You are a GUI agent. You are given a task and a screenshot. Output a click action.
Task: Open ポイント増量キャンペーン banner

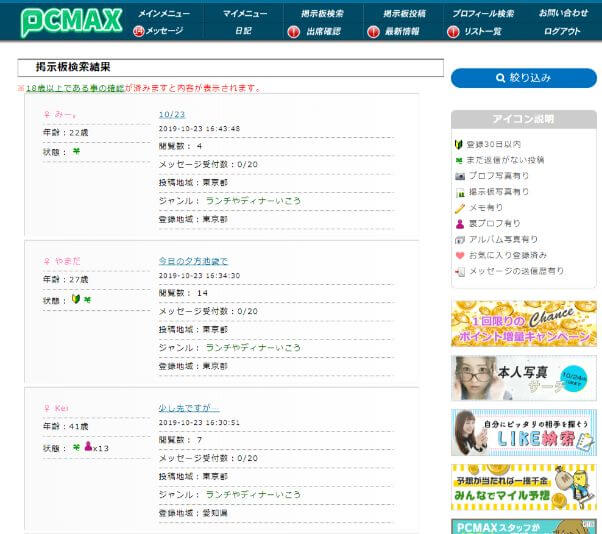[x=524, y=324]
